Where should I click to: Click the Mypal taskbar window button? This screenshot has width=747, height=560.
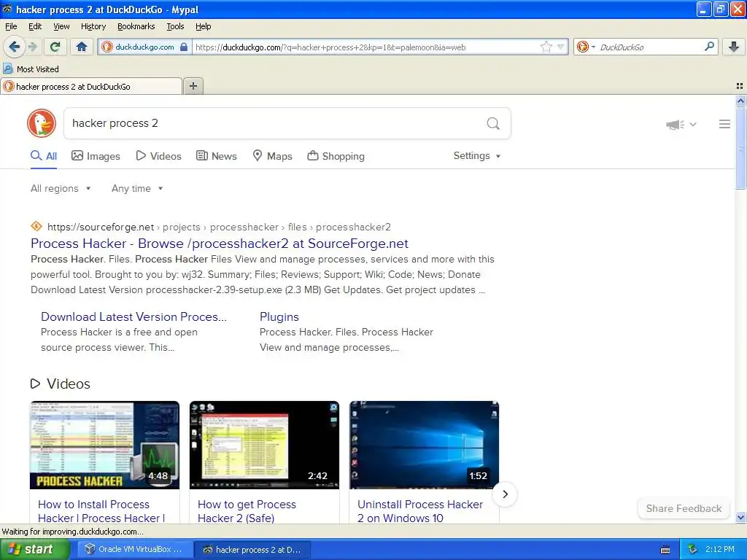pos(253,550)
